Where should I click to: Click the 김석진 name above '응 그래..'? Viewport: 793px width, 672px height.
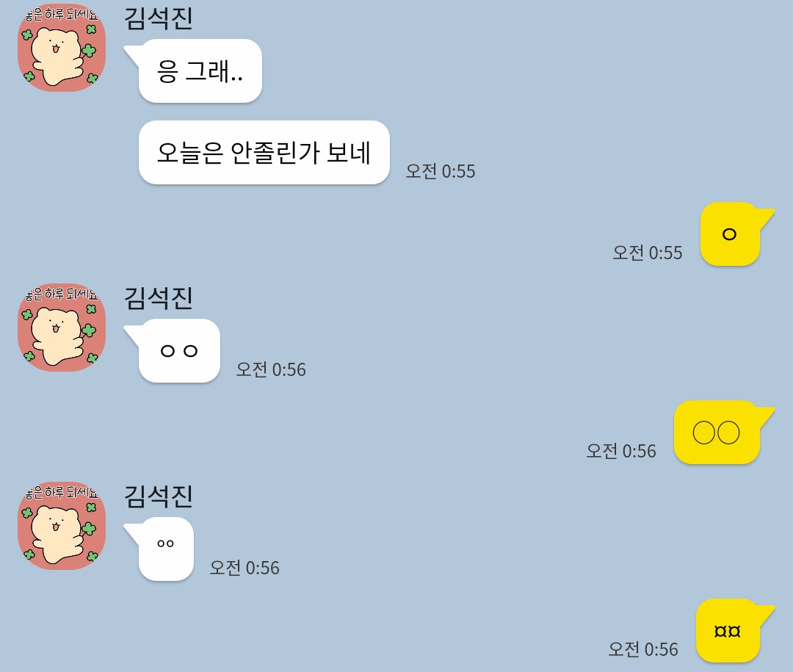pos(159,18)
